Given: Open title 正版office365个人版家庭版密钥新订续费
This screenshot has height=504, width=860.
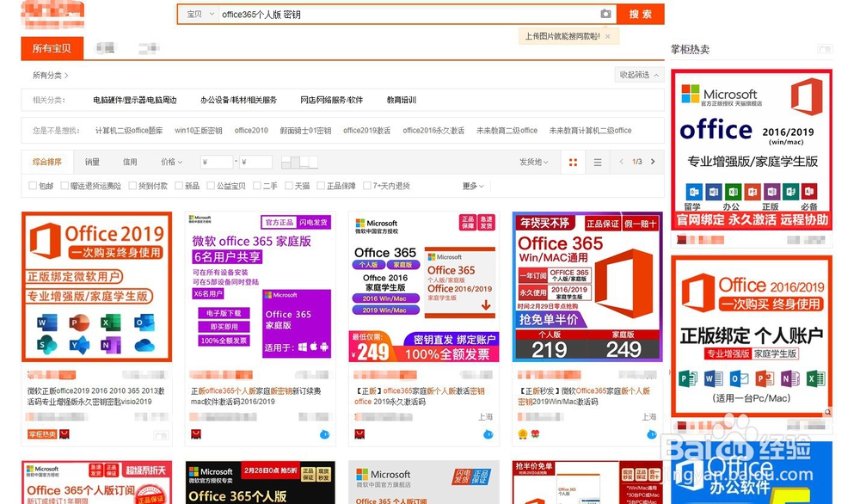Looking at the screenshot, I should tap(256, 396).
